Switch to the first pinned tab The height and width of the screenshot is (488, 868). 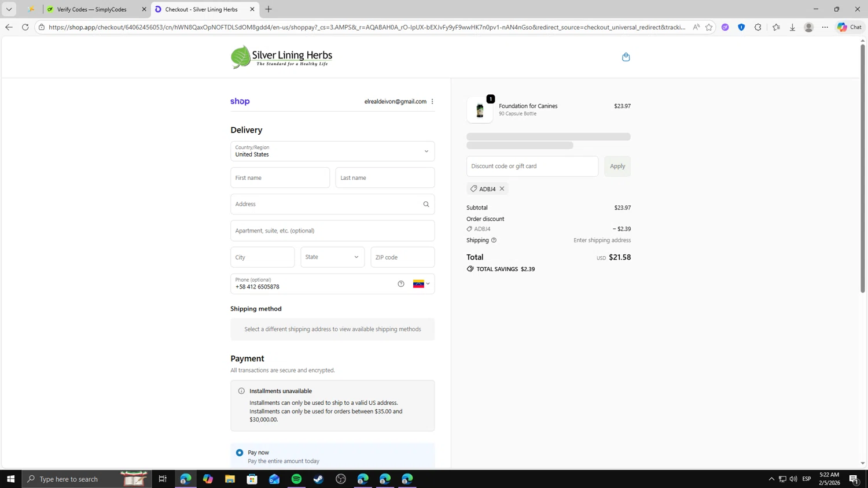(31, 9)
